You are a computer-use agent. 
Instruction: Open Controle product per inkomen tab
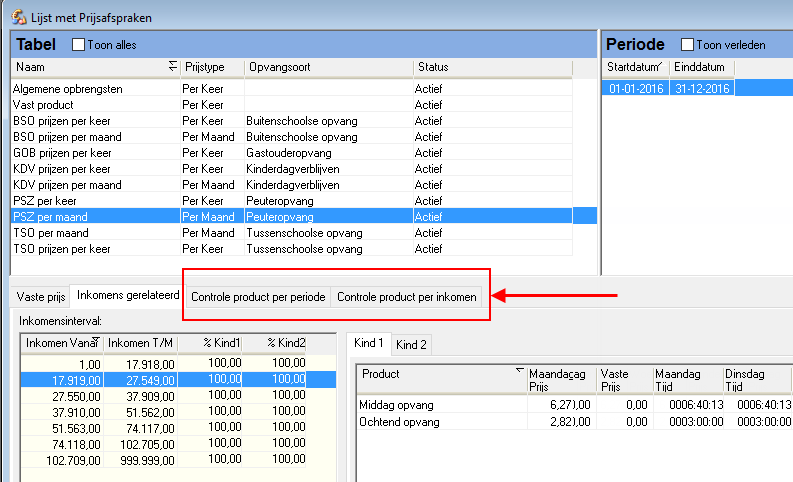pyautogui.click(x=407, y=298)
